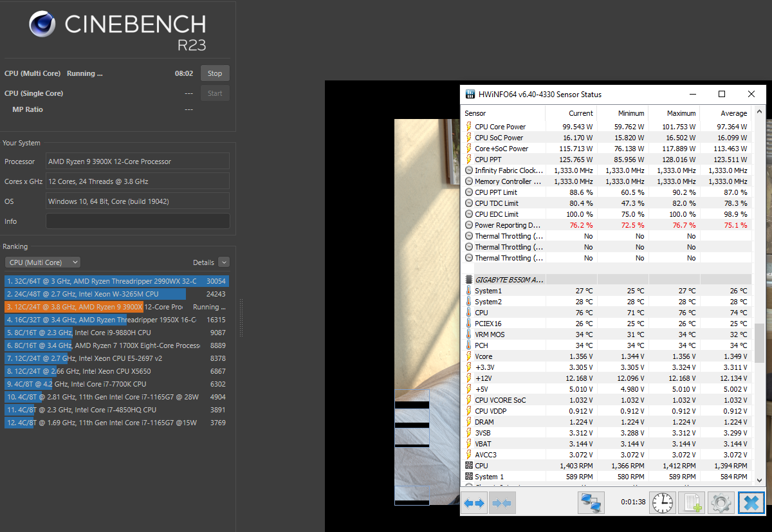Viewport: 772px width, 532px height.
Task: Select the DRAM voltage row
Action: pyautogui.click(x=607, y=422)
